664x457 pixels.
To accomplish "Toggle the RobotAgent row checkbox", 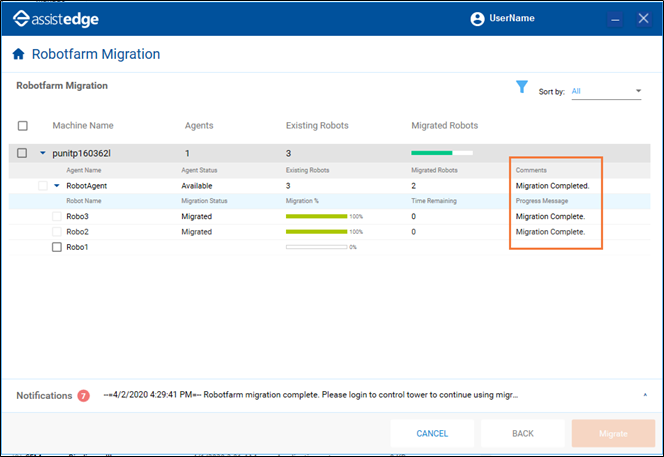I will coord(42,186).
